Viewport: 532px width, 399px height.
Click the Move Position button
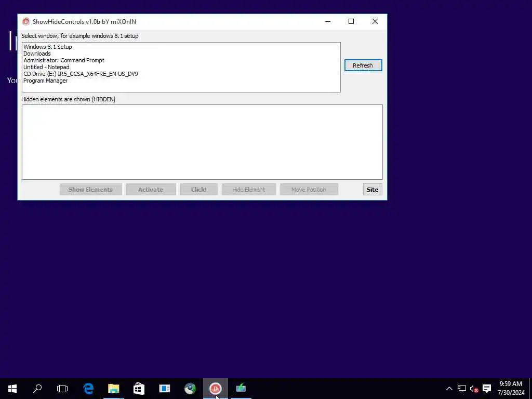(x=309, y=190)
